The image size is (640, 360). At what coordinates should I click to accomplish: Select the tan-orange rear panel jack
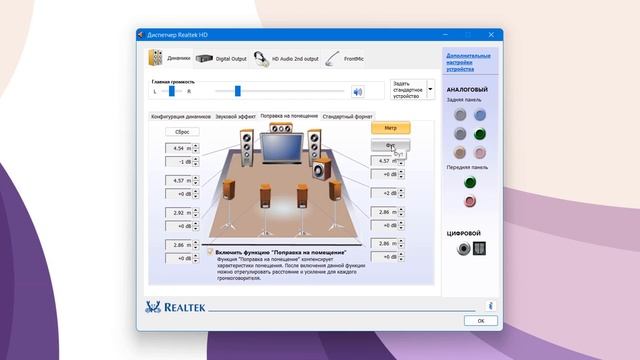pyautogui.click(x=460, y=153)
